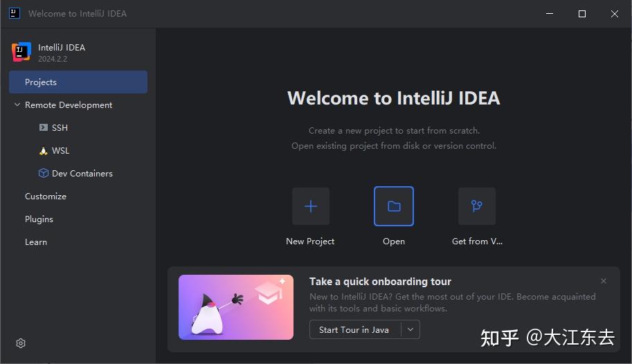Dismiss the onboarding tour banner
The image size is (632, 364).
604,281
